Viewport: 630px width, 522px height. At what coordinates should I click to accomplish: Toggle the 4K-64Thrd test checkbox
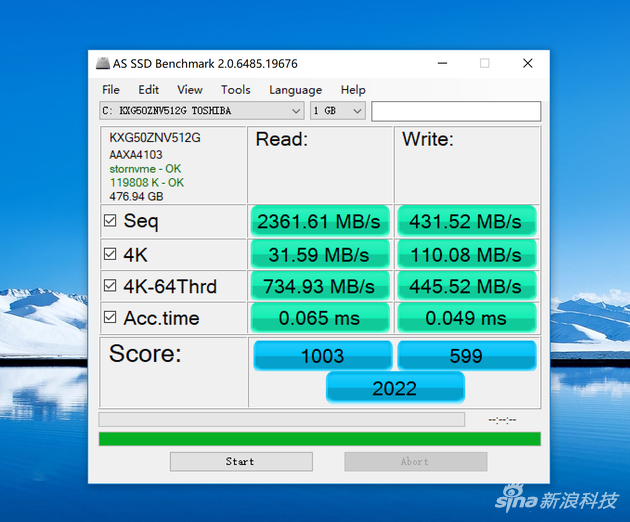tap(110, 286)
